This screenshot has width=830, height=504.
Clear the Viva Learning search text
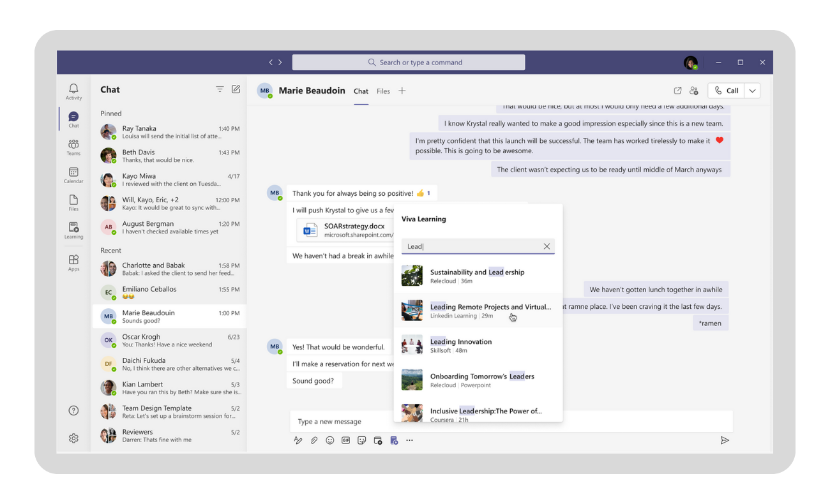547,246
